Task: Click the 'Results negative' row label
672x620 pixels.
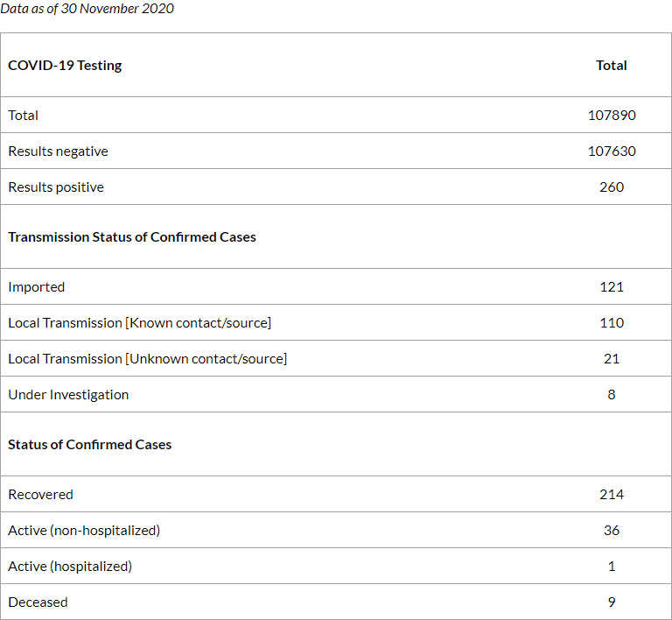Action: click(x=58, y=151)
